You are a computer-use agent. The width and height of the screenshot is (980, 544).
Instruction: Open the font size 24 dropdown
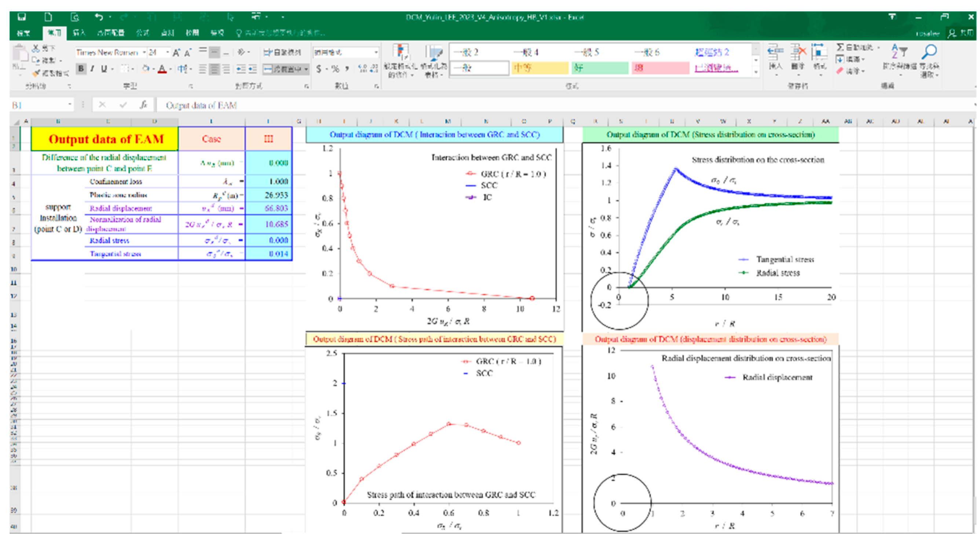(167, 52)
